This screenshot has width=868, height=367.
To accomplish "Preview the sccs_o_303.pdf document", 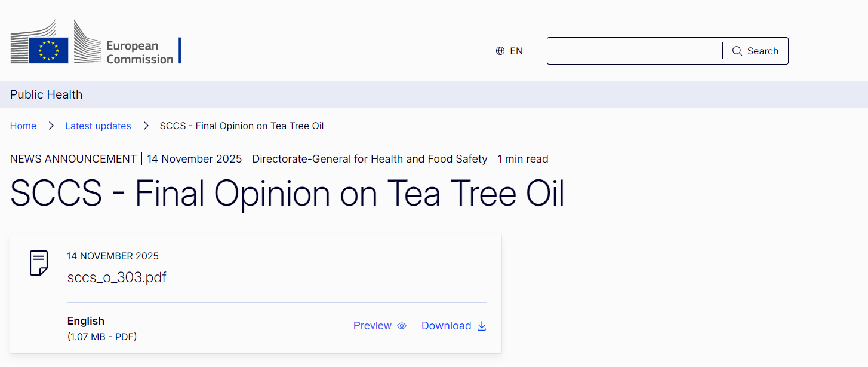I will pyautogui.click(x=372, y=326).
